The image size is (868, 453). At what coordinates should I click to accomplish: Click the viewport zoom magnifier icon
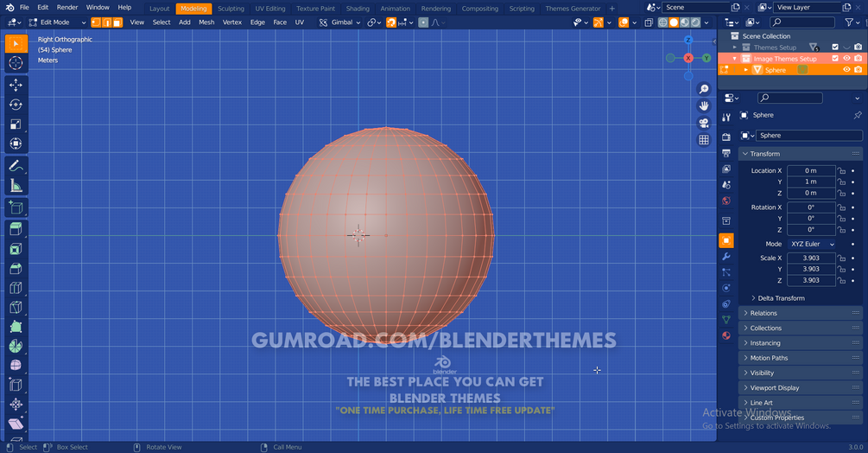point(704,89)
